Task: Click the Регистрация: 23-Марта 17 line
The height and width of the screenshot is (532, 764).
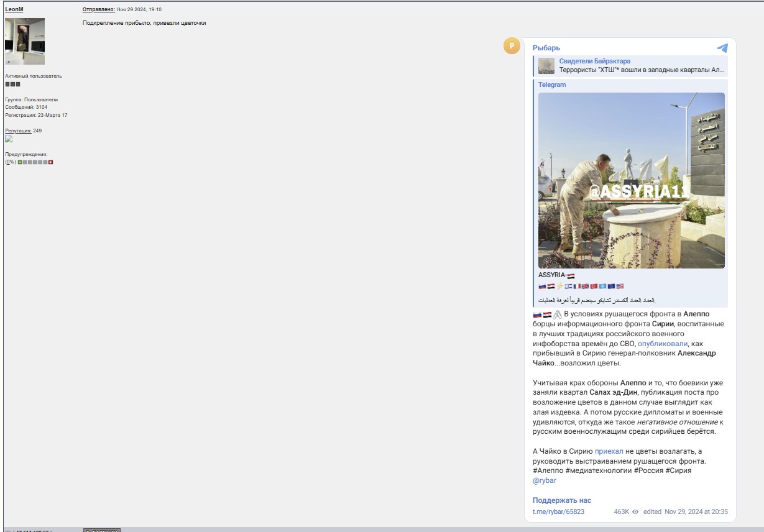Action: pos(36,115)
